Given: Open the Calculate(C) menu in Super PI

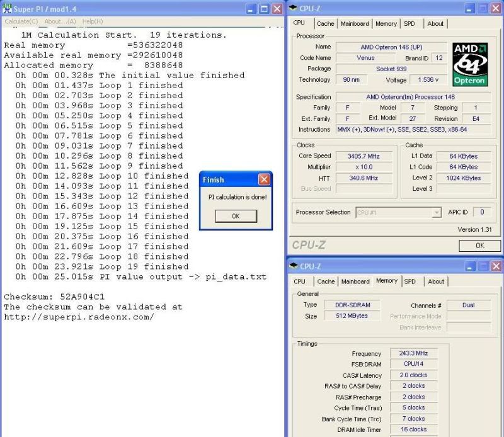Looking at the screenshot, I should [x=21, y=21].
